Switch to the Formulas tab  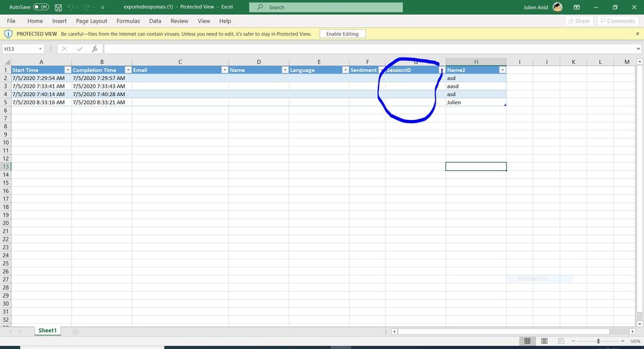pos(128,21)
